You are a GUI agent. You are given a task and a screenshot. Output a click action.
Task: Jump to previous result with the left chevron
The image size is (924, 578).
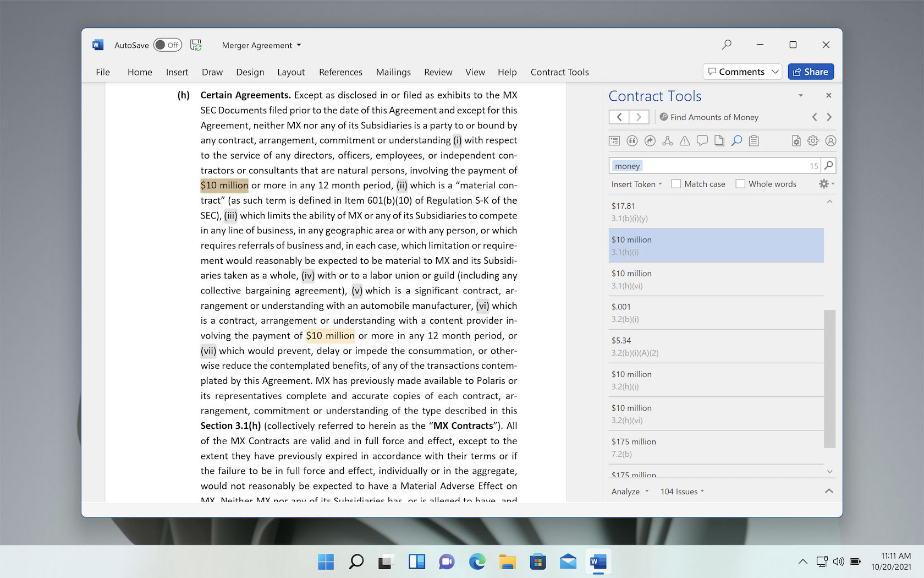coord(815,117)
